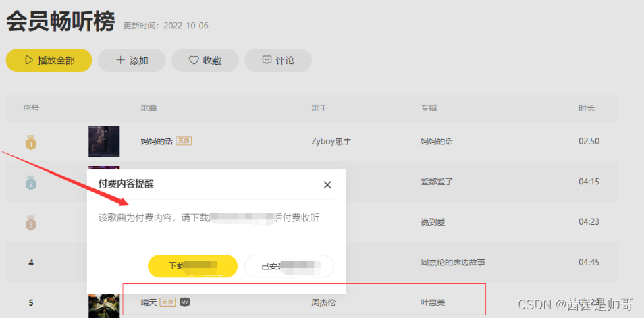Click the 添加 add button
Viewport: 644px width, 318px height.
point(132,60)
